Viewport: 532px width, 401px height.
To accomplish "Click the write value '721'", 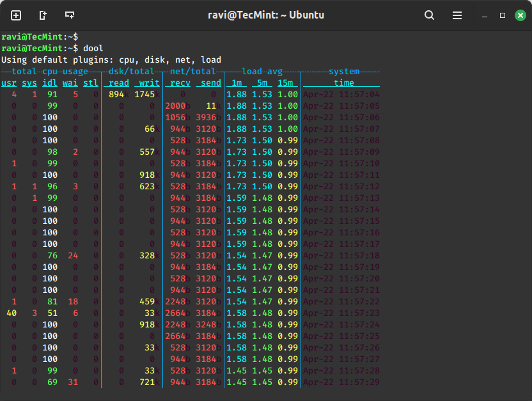I will click(x=147, y=382).
